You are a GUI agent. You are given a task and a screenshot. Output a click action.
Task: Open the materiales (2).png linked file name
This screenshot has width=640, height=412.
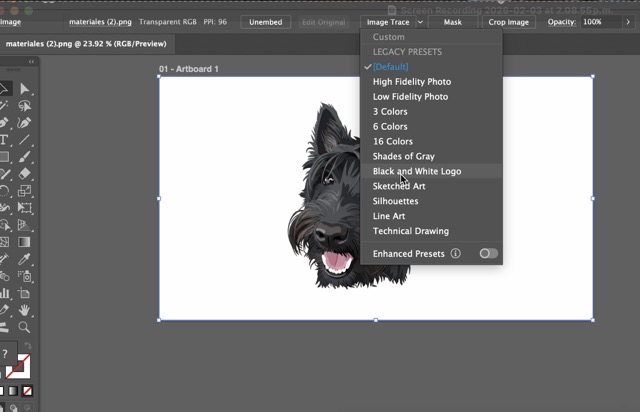click(x=100, y=22)
